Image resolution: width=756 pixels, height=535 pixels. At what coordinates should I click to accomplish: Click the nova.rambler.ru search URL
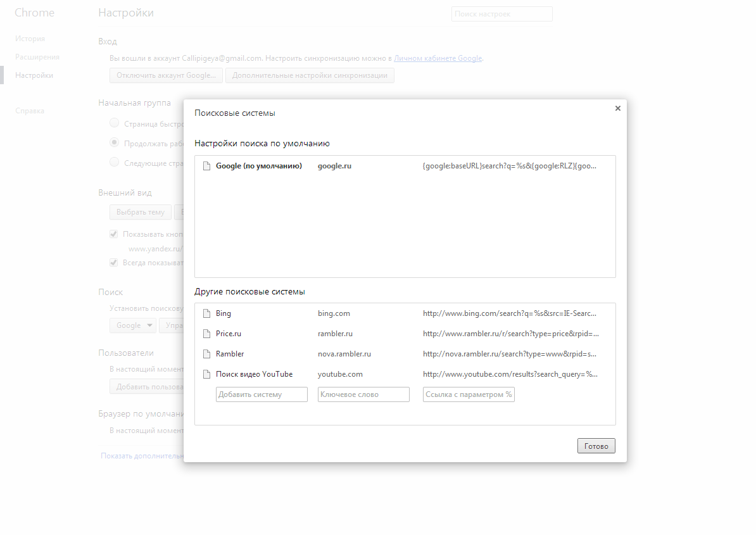click(510, 354)
